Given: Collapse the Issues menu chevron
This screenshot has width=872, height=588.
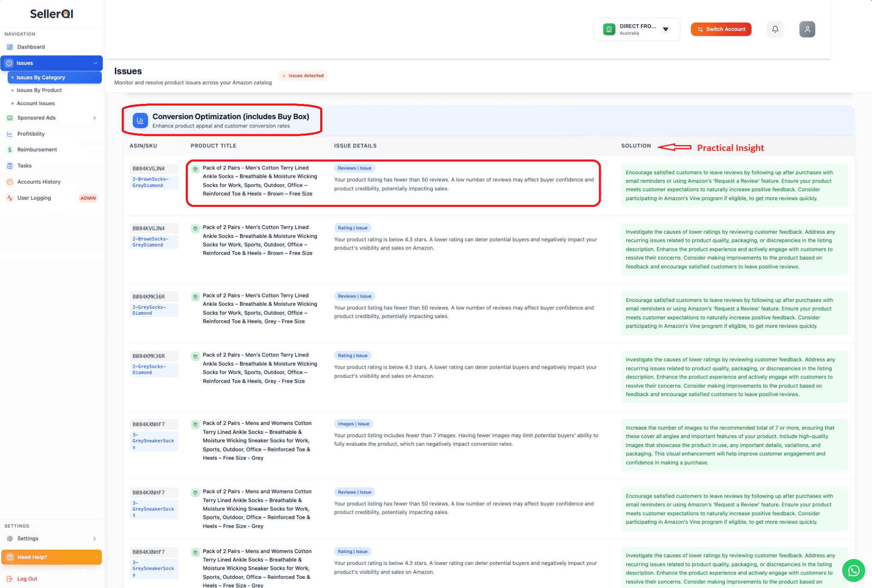Looking at the screenshot, I should point(95,63).
